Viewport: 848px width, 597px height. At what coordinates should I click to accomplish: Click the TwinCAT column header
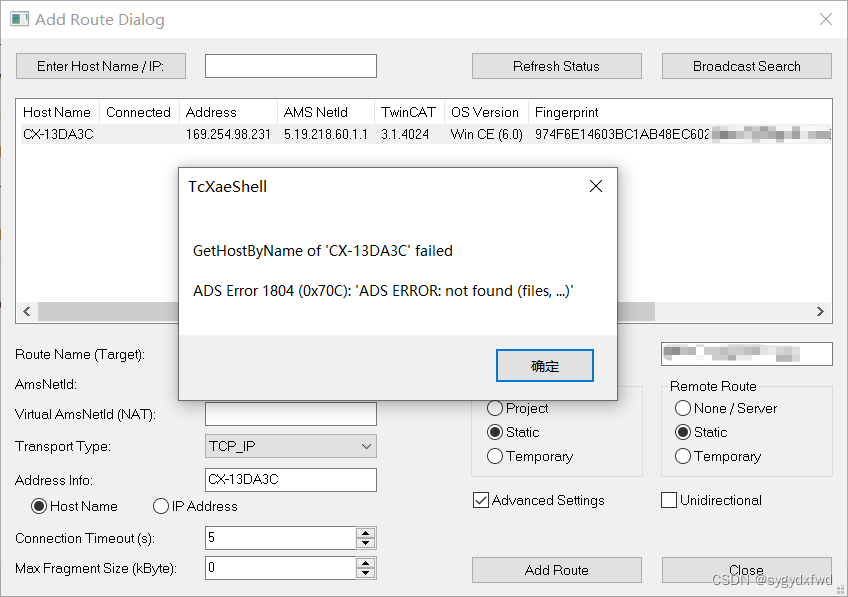click(x=408, y=112)
